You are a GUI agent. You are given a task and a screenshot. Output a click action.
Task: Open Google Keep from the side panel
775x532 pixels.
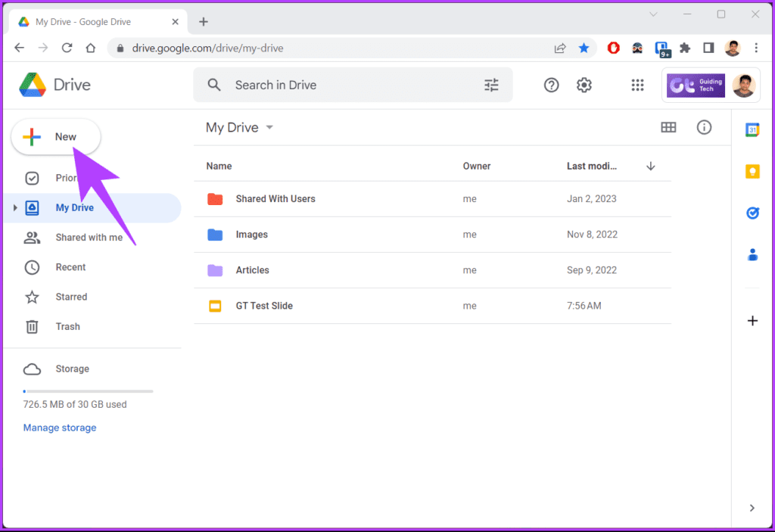(752, 172)
